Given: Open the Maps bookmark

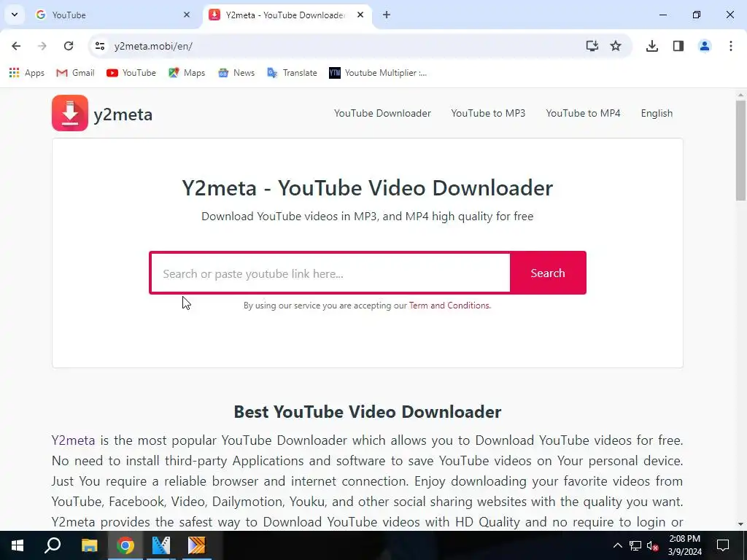Looking at the screenshot, I should point(187,73).
